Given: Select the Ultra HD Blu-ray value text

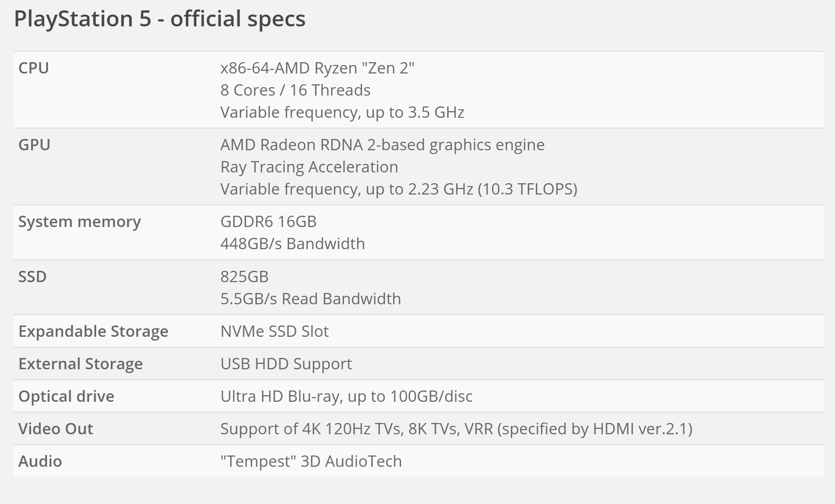Looking at the screenshot, I should [x=346, y=397].
